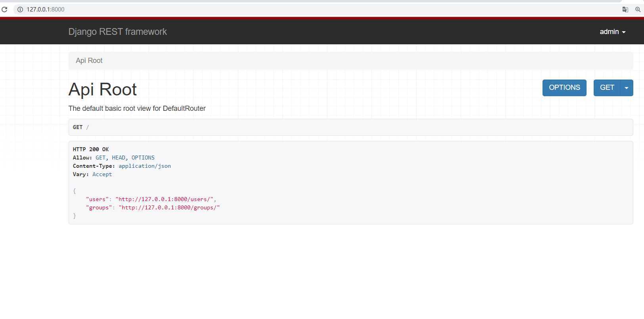Screen dimensions: 644x319
Task: Click the large 'Api Root' page heading
Action: point(103,89)
